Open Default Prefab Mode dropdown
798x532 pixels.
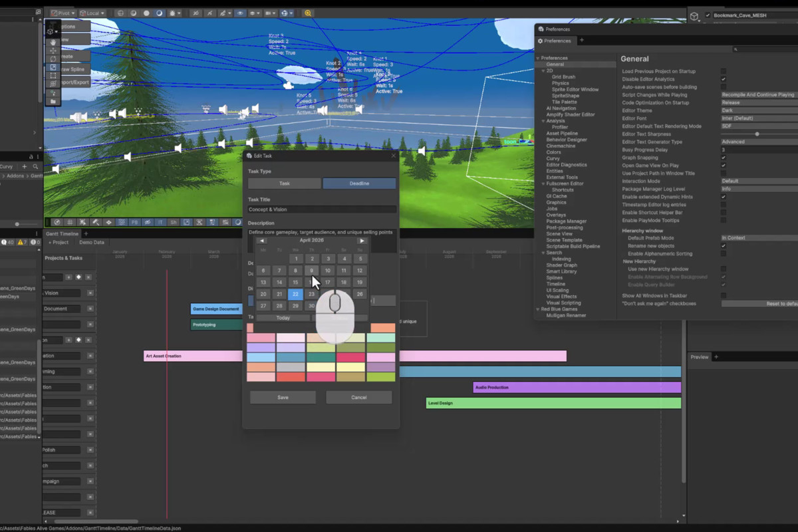[759, 238]
